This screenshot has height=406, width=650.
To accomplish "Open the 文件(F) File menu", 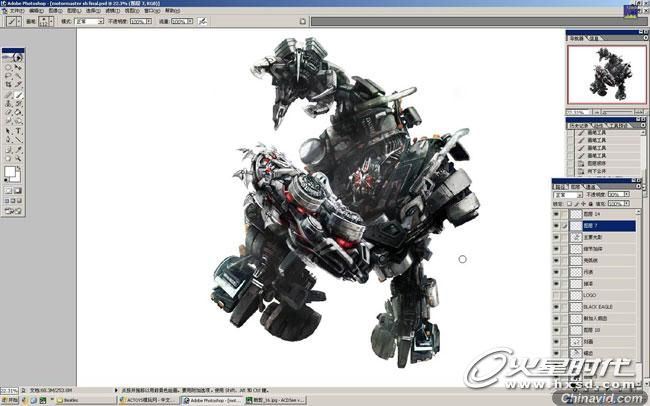I will (15, 10).
